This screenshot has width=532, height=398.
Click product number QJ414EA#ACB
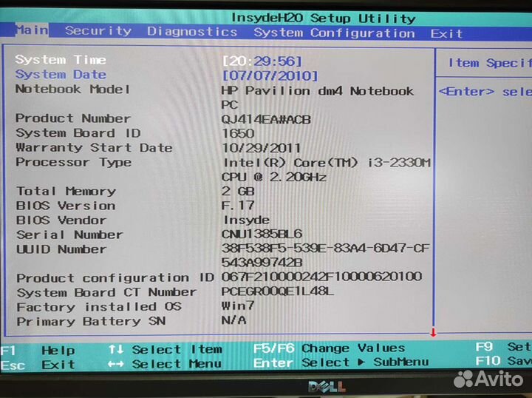point(266,120)
